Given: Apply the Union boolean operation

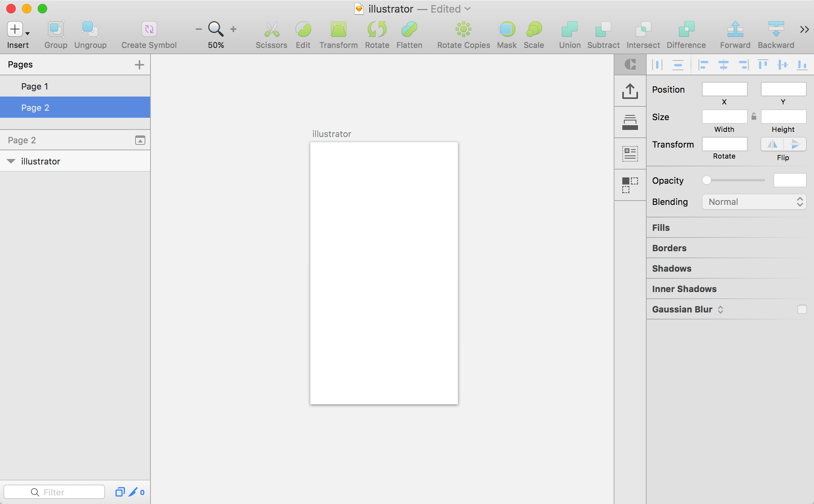Looking at the screenshot, I should coord(570,29).
